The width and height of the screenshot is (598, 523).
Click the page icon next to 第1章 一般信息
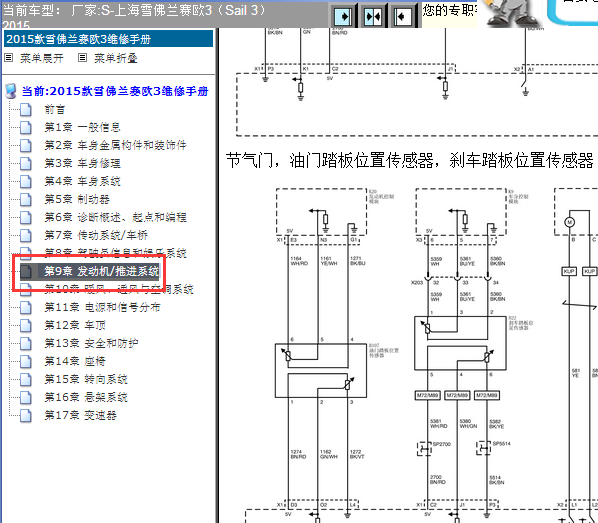pyautogui.click(x=26, y=127)
